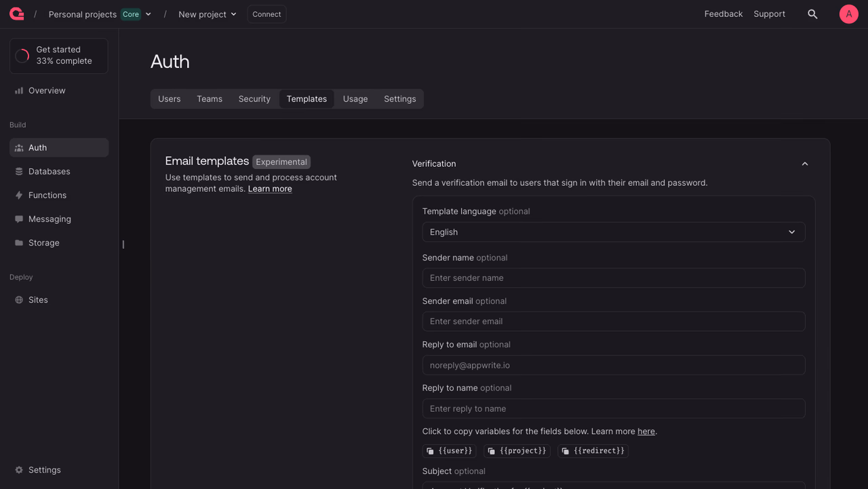Follow the Learn more link
The height and width of the screenshot is (489, 868).
(x=270, y=189)
